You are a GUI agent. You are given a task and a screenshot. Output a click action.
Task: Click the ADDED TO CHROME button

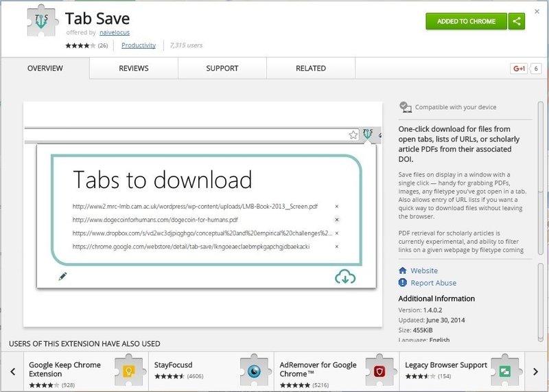pyautogui.click(x=466, y=21)
